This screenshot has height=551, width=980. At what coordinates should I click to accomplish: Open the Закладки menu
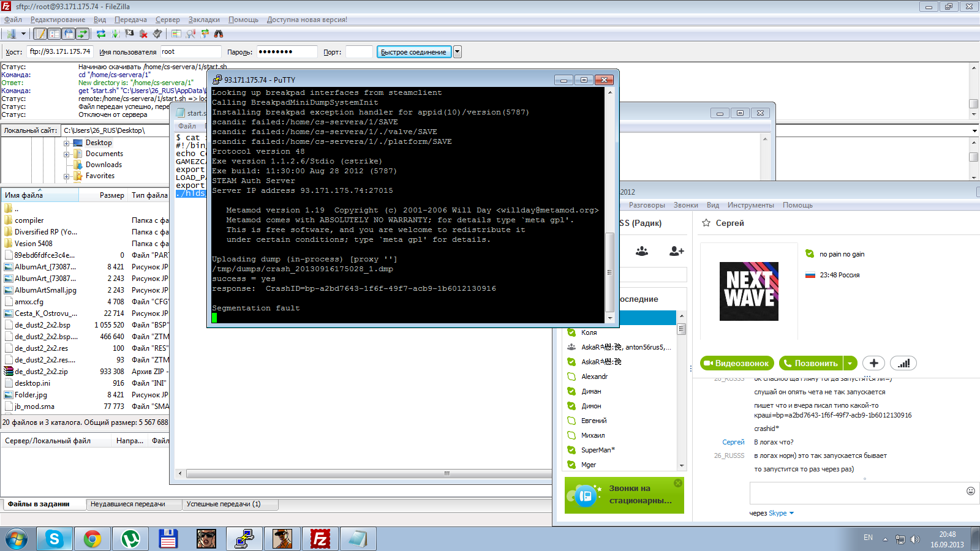(204, 20)
